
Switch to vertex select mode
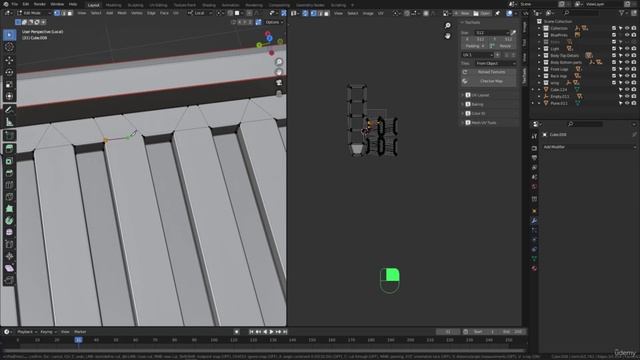[57, 13]
